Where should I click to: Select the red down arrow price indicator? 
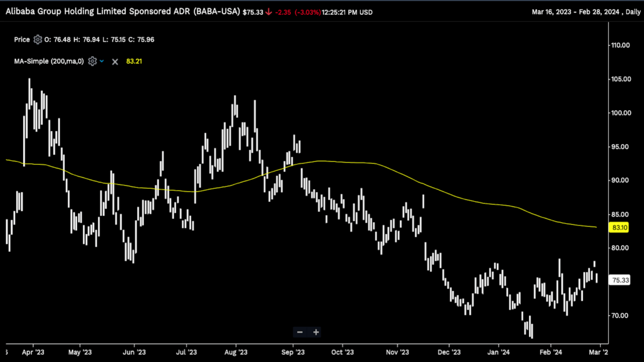269,12
